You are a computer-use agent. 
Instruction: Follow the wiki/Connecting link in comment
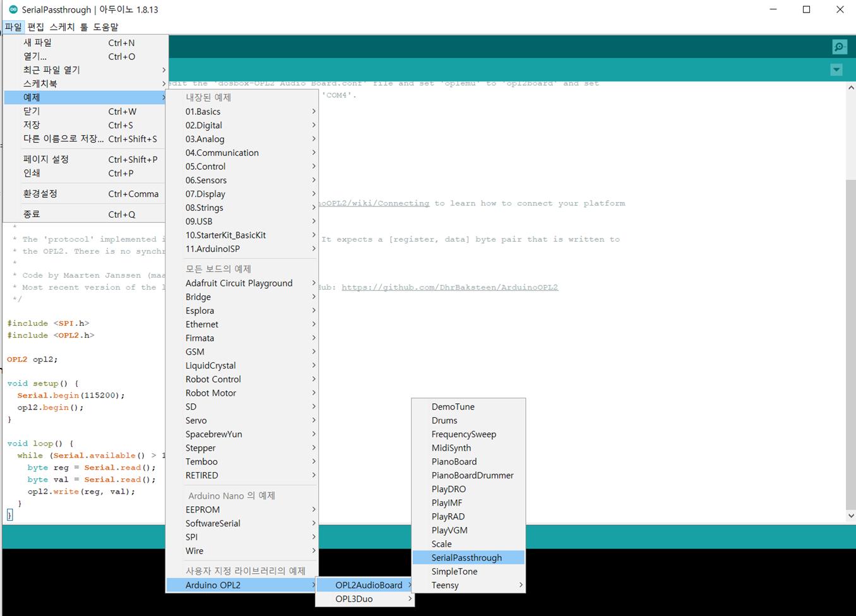pyautogui.click(x=374, y=203)
